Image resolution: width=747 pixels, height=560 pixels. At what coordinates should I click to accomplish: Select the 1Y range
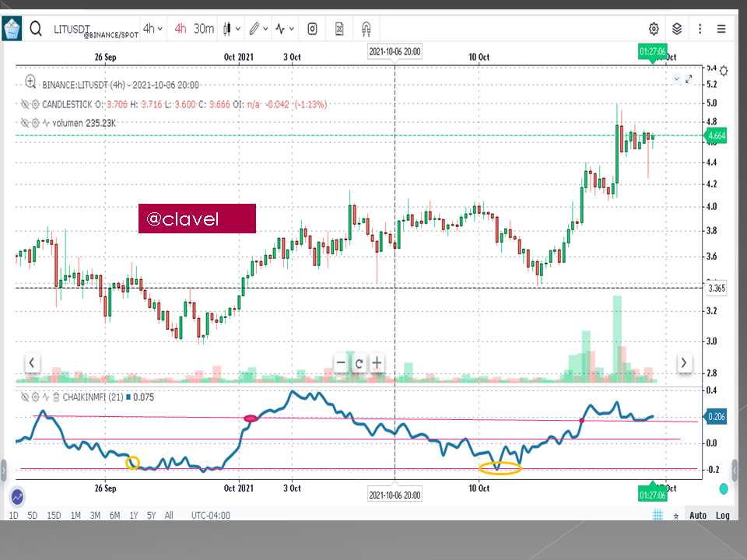133,515
